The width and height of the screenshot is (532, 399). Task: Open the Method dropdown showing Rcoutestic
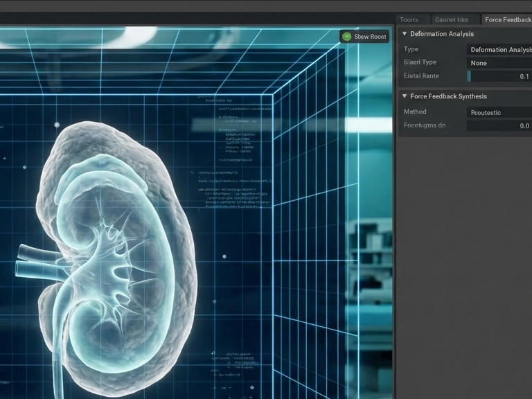point(499,112)
